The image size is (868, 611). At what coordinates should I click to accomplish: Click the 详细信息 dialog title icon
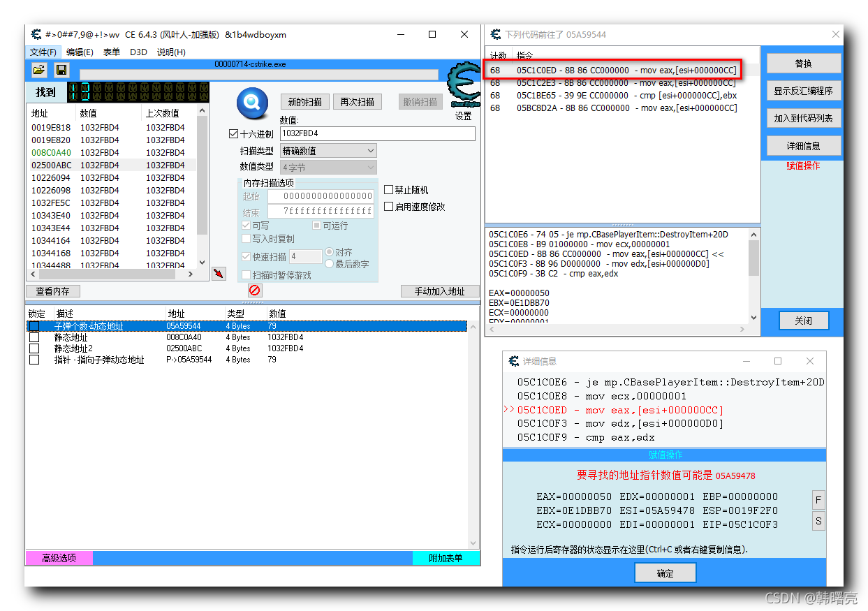click(x=514, y=361)
